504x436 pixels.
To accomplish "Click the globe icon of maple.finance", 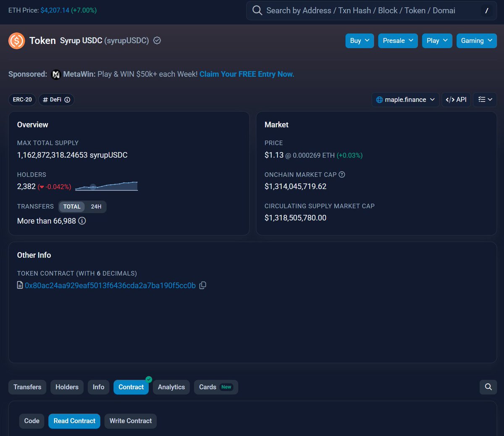I will pos(379,100).
